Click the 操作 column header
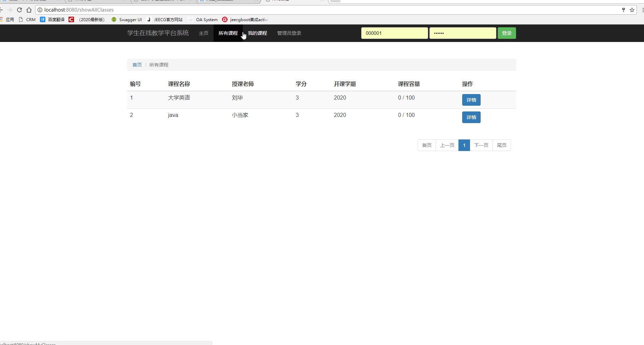The height and width of the screenshot is (345, 644). coord(468,84)
